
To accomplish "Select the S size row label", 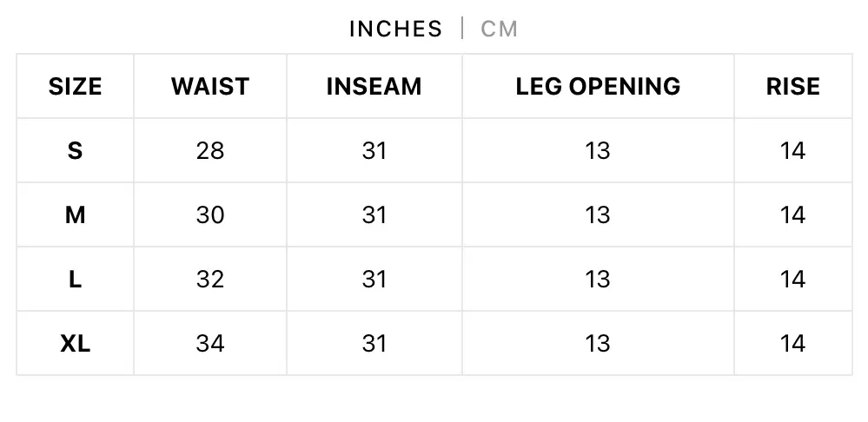I will (x=75, y=150).
